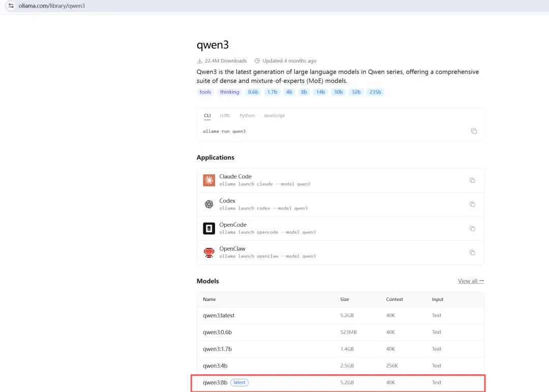
Task: Click the Input column header
Action: point(438,299)
